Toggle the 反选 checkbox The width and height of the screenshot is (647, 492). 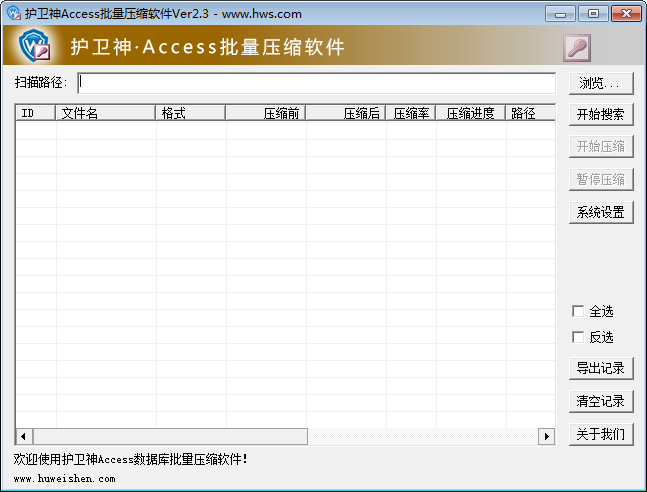pos(578,337)
